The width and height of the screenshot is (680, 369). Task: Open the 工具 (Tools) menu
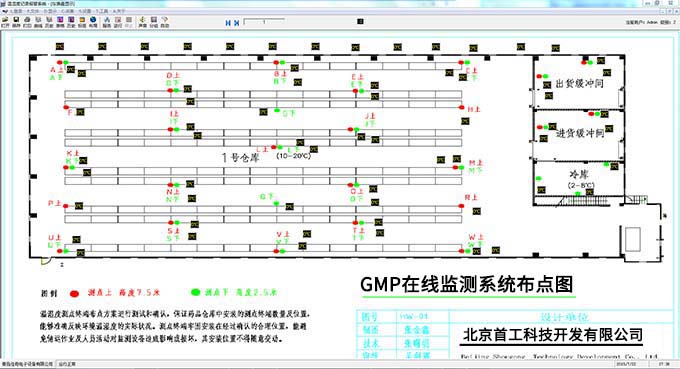(101, 11)
